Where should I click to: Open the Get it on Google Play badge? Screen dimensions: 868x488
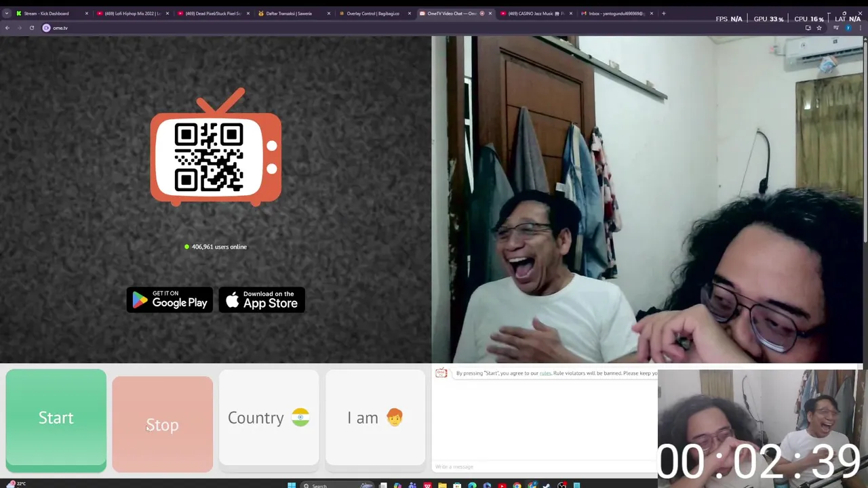[170, 300]
